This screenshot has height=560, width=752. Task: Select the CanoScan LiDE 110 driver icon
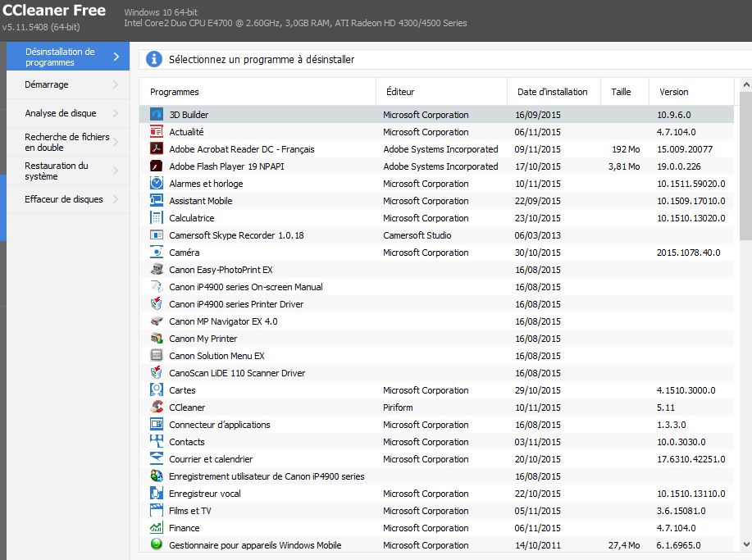[157, 372]
